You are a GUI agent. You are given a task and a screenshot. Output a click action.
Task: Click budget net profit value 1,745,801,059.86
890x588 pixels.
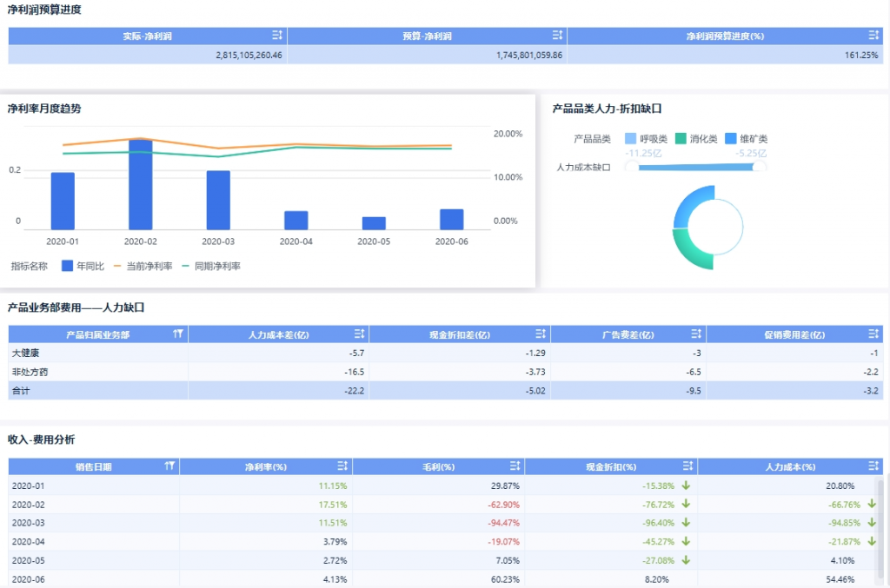(x=529, y=55)
